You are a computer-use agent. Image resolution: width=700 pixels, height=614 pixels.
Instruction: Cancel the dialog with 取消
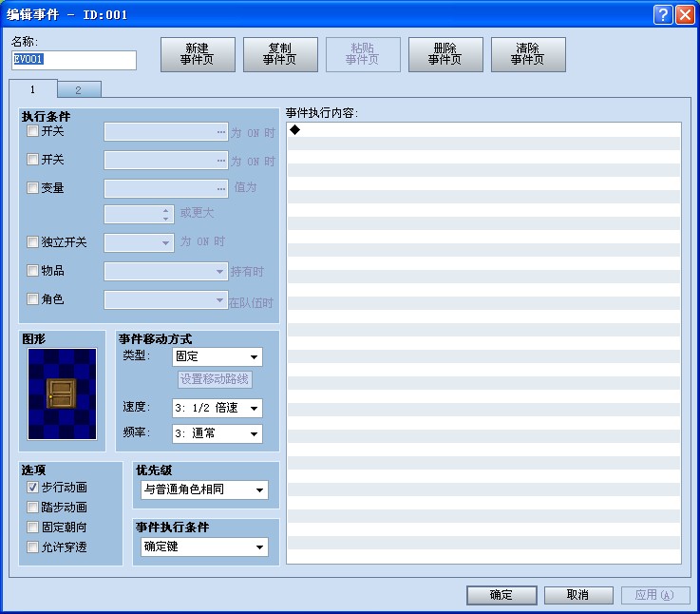point(578,595)
